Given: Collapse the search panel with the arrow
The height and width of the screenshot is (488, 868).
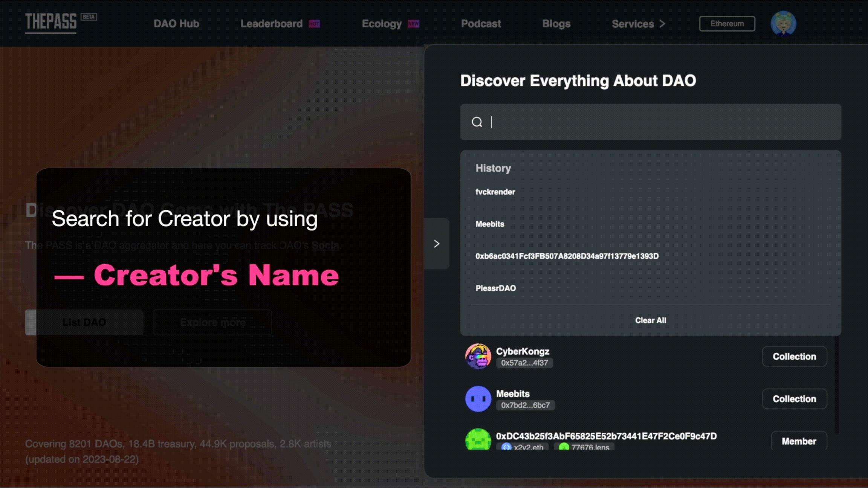Looking at the screenshot, I should point(437,244).
